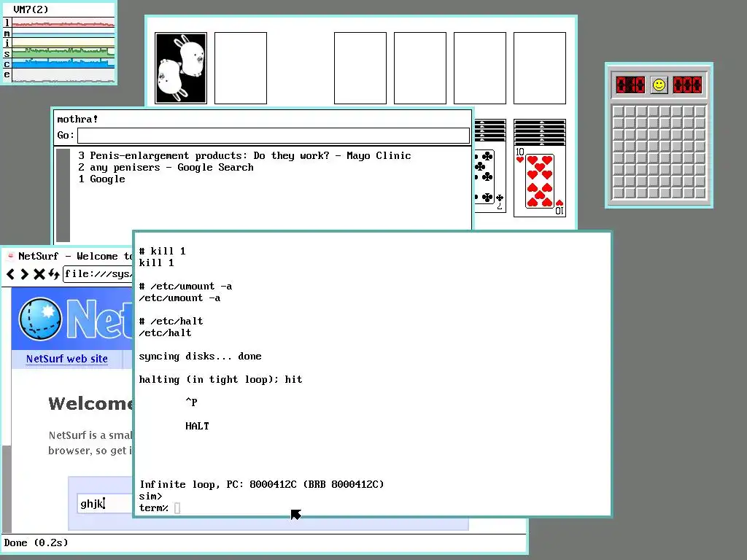The height and width of the screenshot is (560, 747).
Task: Click the Minesweeper smiley face button
Action: point(659,85)
